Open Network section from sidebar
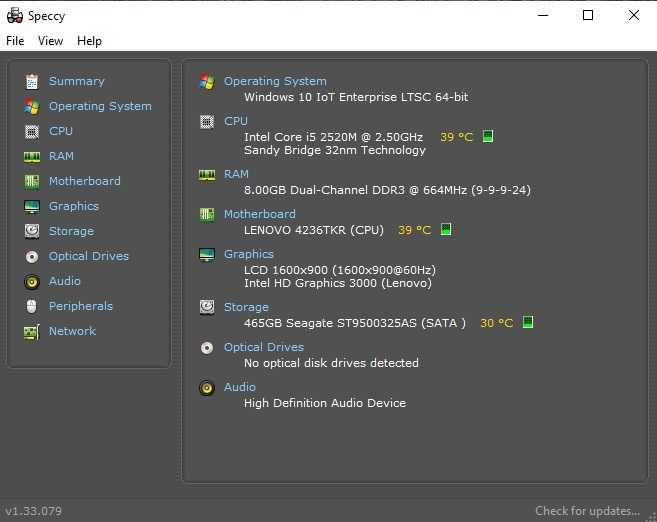This screenshot has width=657, height=522. (x=72, y=331)
